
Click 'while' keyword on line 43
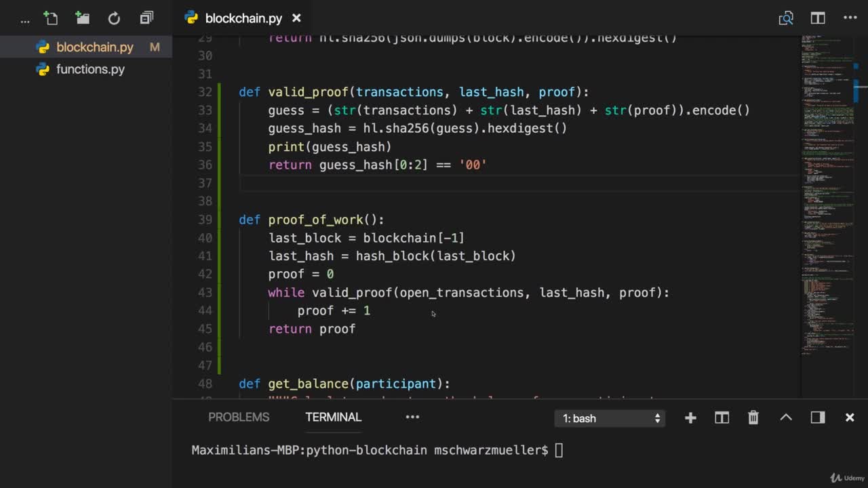pos(286,292)
